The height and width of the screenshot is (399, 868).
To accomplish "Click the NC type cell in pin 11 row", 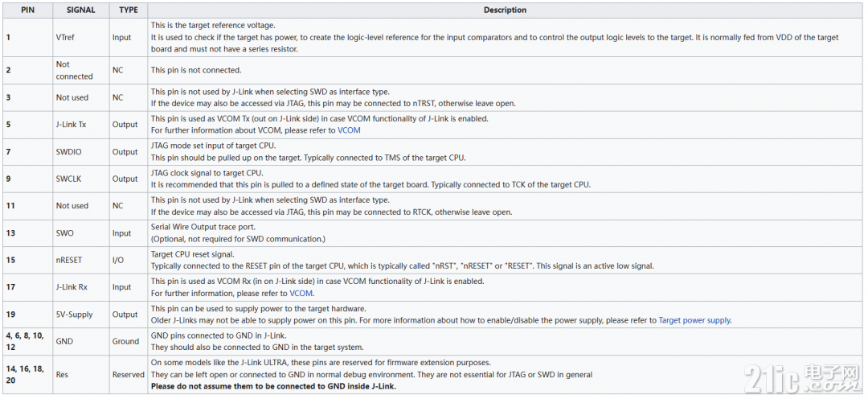I will (129, 206).
